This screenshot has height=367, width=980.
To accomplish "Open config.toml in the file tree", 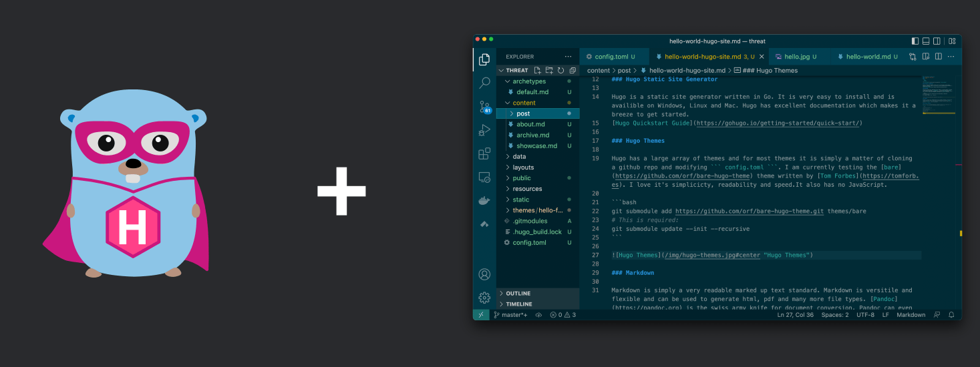I will coord(538,242).
